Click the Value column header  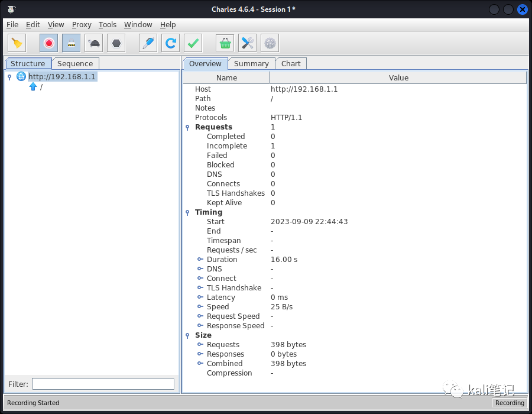(398, 77)
